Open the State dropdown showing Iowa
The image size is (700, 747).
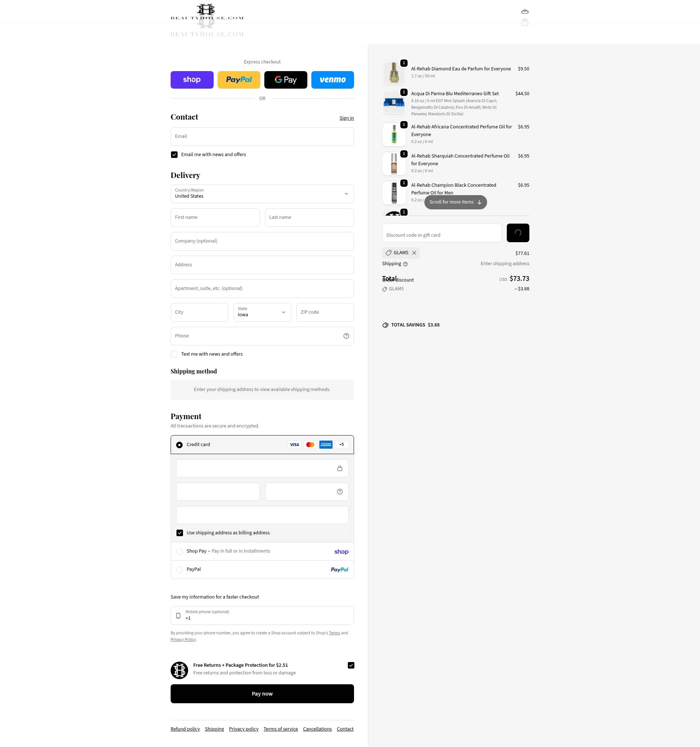[x=262, y=313]
